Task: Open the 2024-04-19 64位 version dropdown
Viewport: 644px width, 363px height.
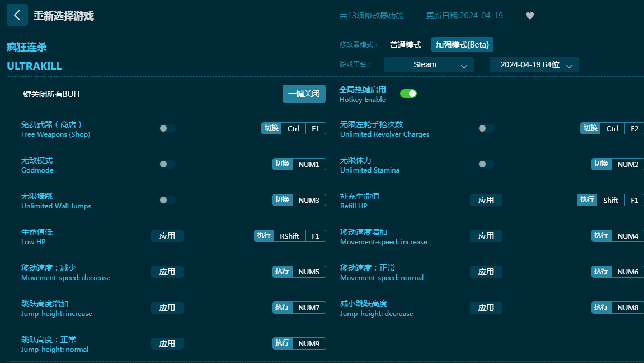Action: pyautogui.click(x=534, y=64)
